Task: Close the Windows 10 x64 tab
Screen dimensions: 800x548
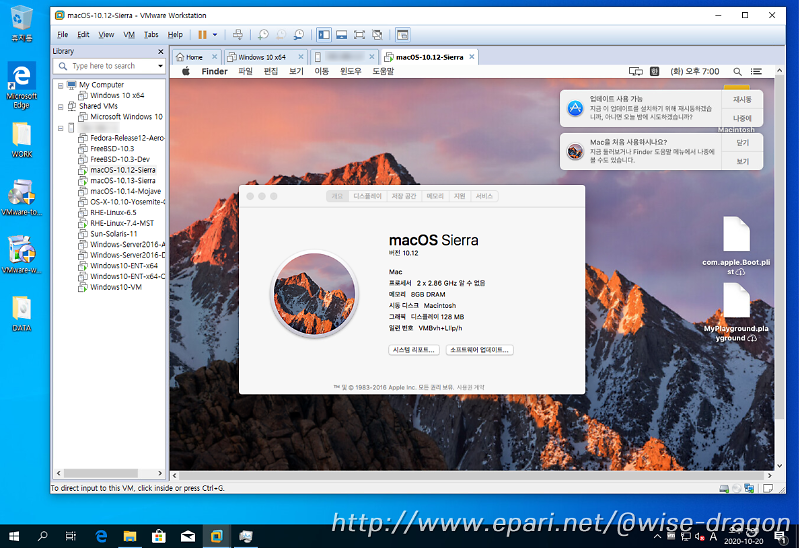Action: [301, 57]
